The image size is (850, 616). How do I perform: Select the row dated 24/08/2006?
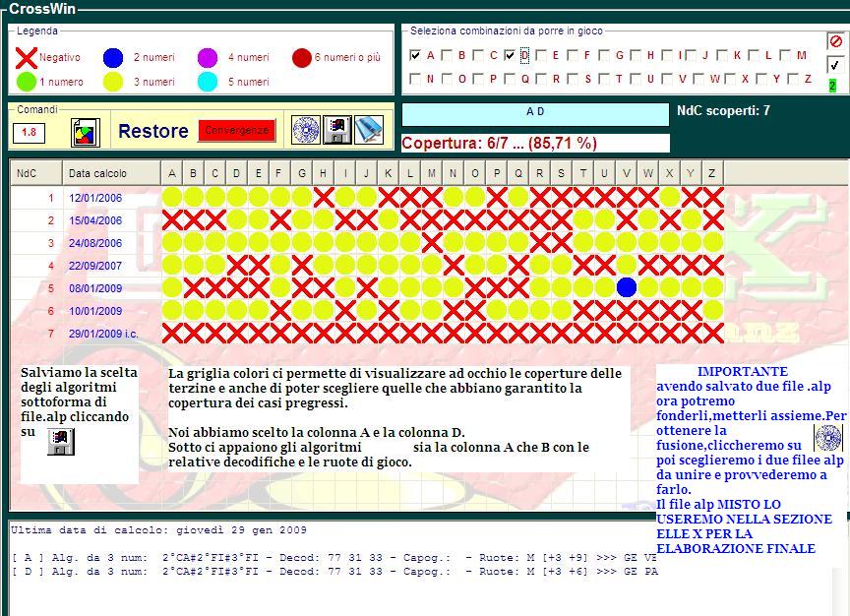(367, 243)
